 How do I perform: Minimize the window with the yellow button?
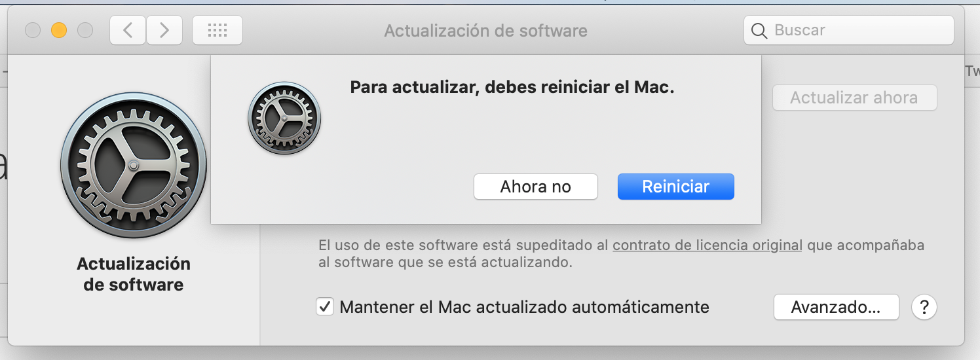pyautogui.click(x=59, y=30)
